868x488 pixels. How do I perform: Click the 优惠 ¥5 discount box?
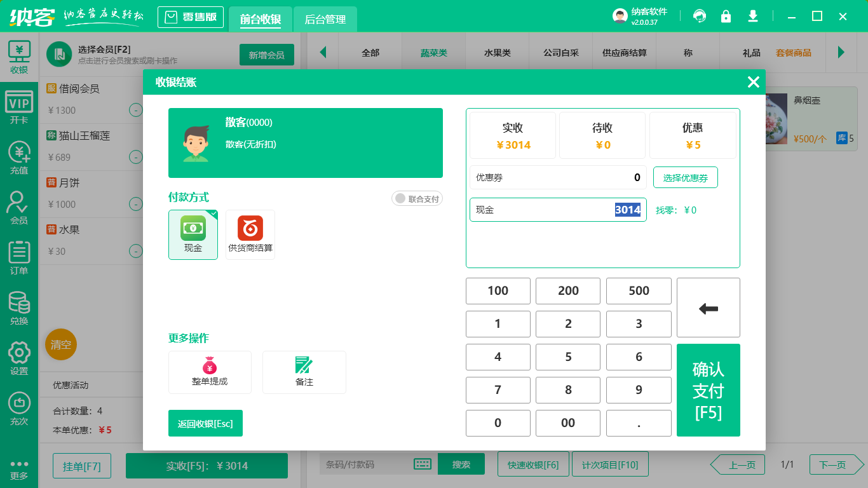coord(693,135)
